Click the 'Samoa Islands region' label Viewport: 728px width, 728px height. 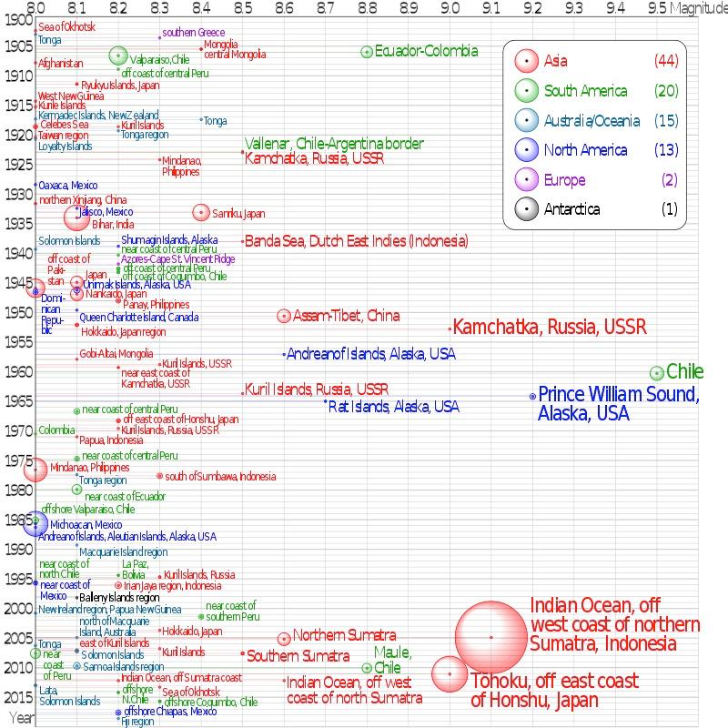point(124,667)
